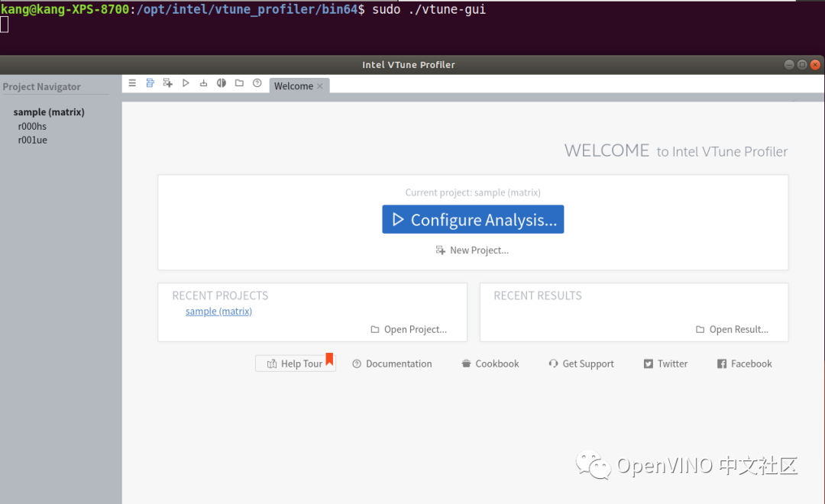Click the Import Result toolbar icon
825x504 pixels.
(x=204, y=83)
